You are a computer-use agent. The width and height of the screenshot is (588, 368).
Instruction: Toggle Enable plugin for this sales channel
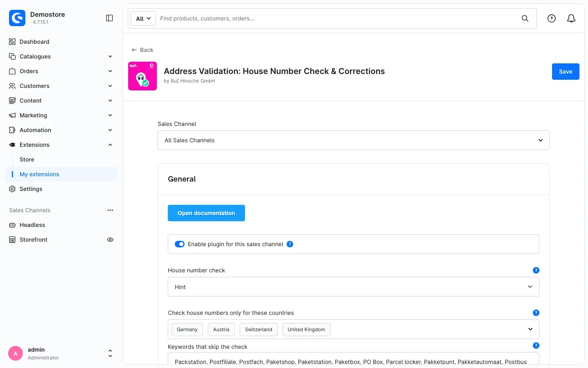pyautogui.click(x=180, y=244)
